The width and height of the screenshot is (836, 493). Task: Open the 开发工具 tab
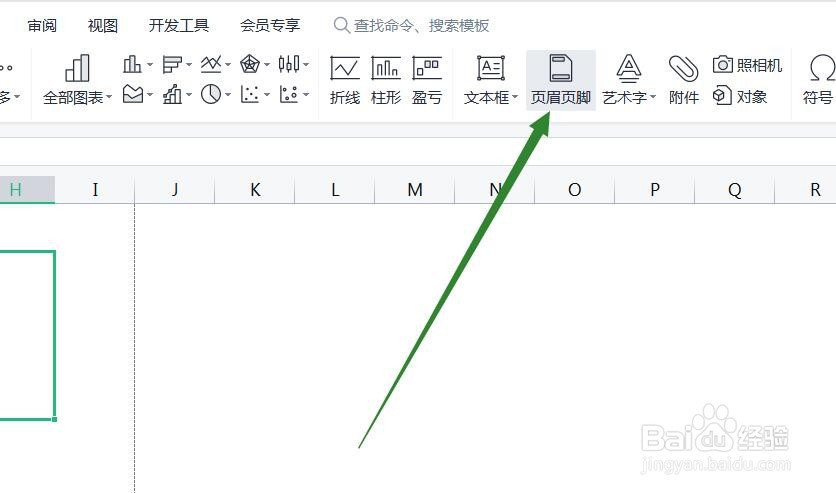tap(179, 25)
